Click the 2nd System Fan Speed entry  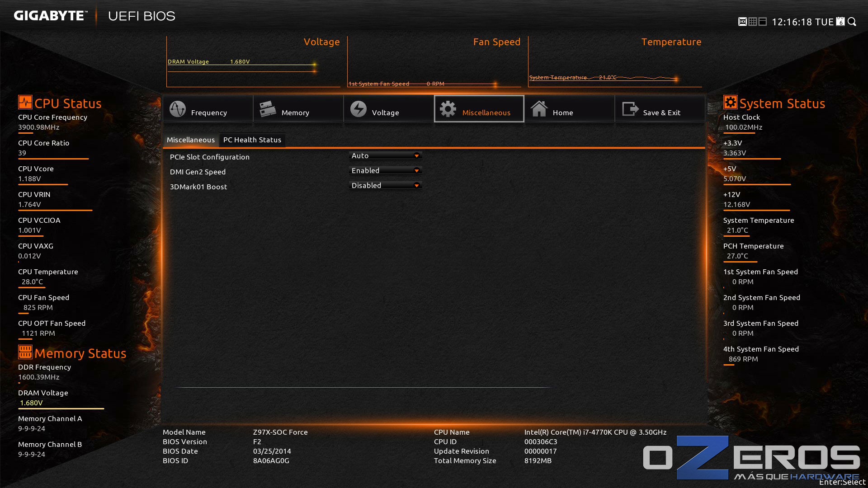(762, 302)
